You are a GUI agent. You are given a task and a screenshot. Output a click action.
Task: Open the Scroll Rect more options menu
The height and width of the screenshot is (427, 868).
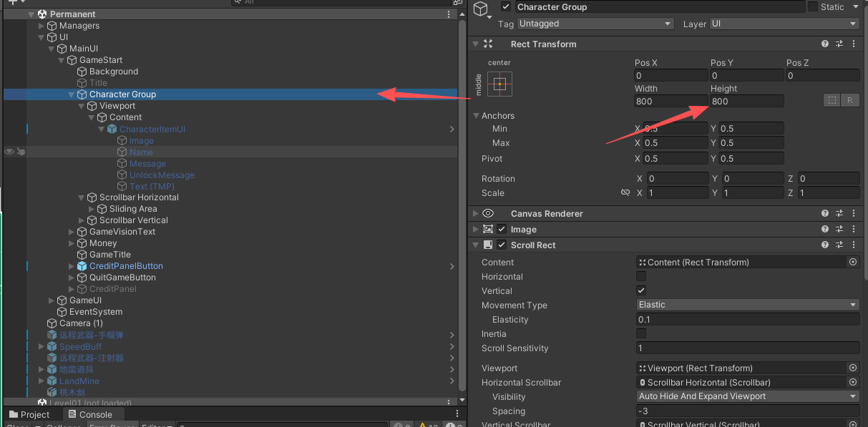[854, 245]
